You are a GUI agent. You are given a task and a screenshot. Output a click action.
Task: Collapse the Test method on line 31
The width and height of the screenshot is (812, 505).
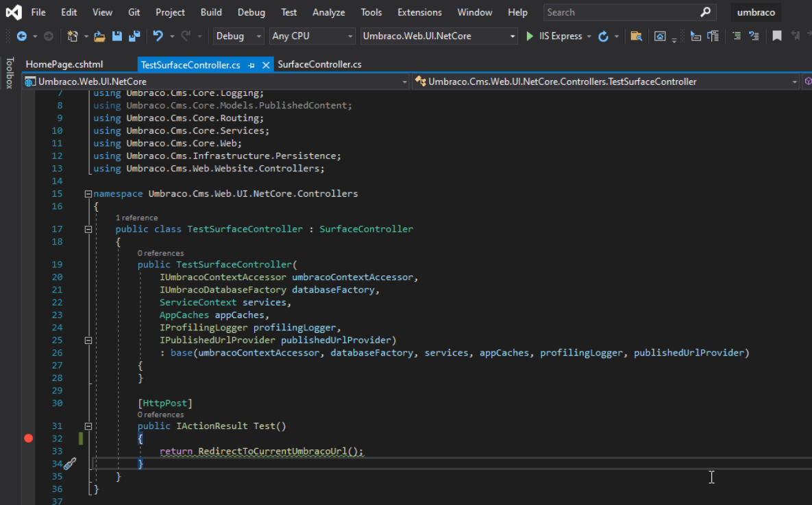coord(88,426)
